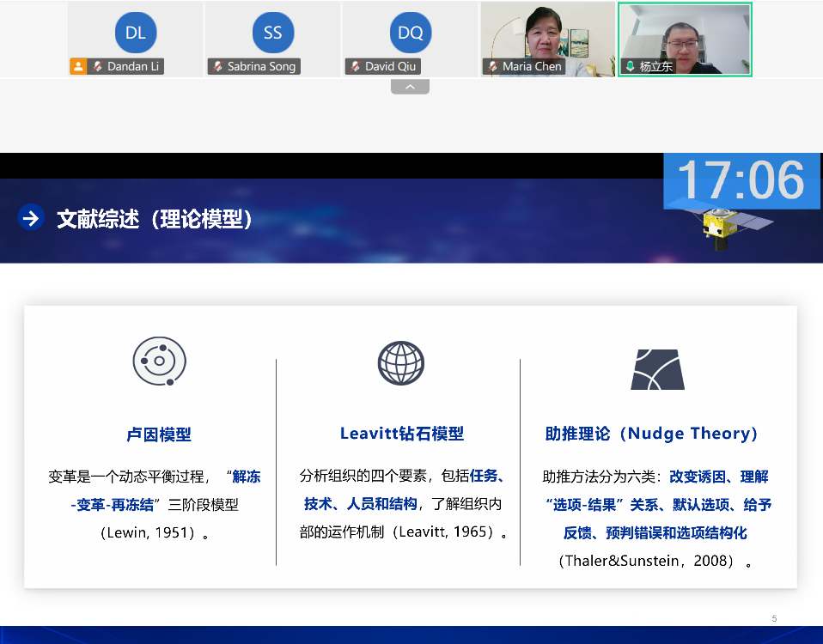The height and width of the screenshot is (644, 823).
Task: Click Dandan Li's DL avatar circle
Action: coord(136,33)
